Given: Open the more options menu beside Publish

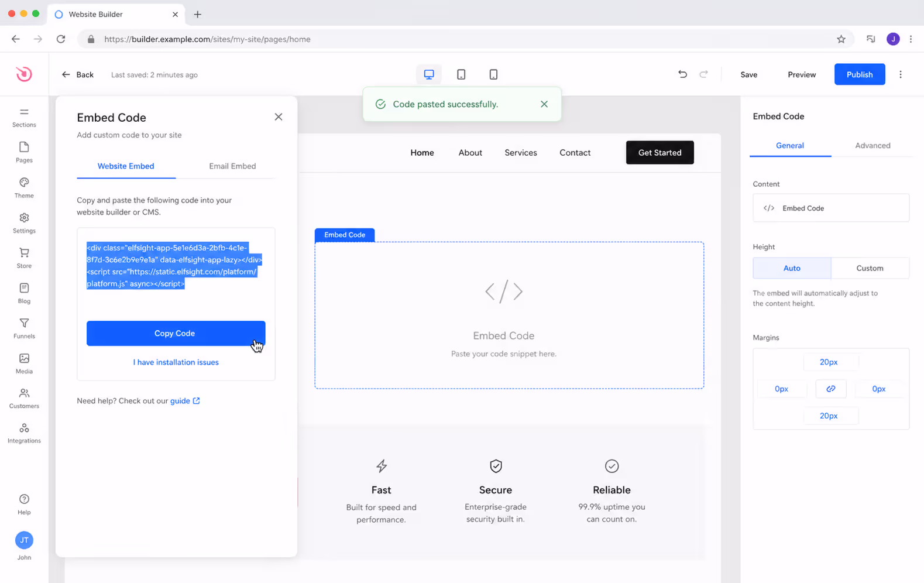Looking at the screenshot, I should 901,74.
